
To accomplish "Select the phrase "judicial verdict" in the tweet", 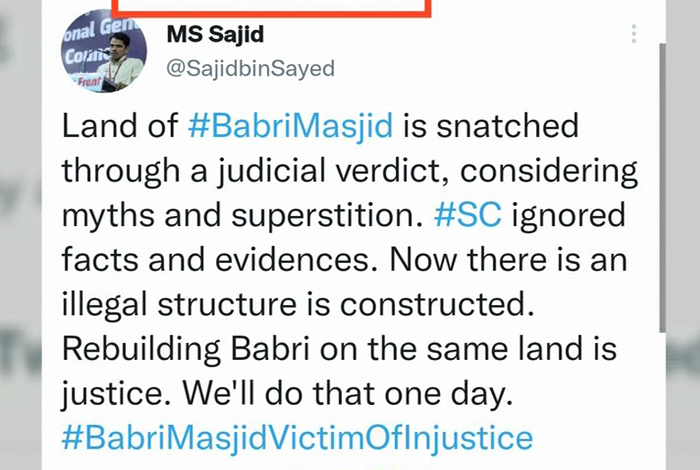I will coord(333,171).
